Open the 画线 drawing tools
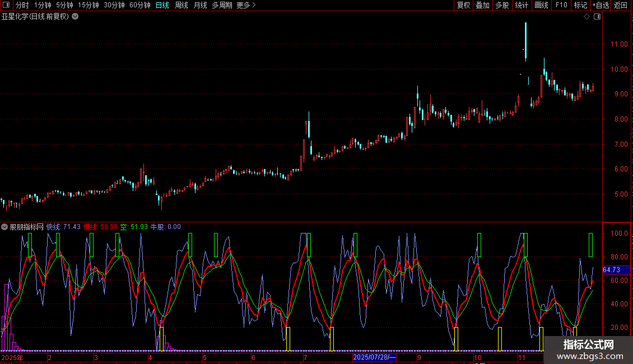 [x=541, y=5]
